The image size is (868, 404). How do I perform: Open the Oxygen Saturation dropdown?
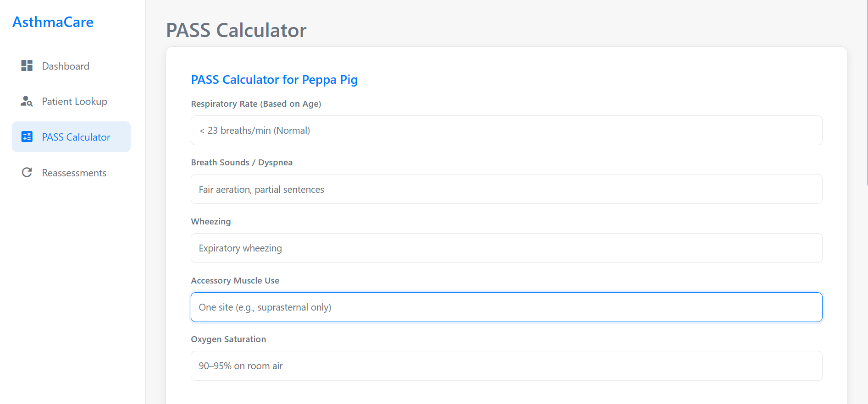[x=506, y=366]
